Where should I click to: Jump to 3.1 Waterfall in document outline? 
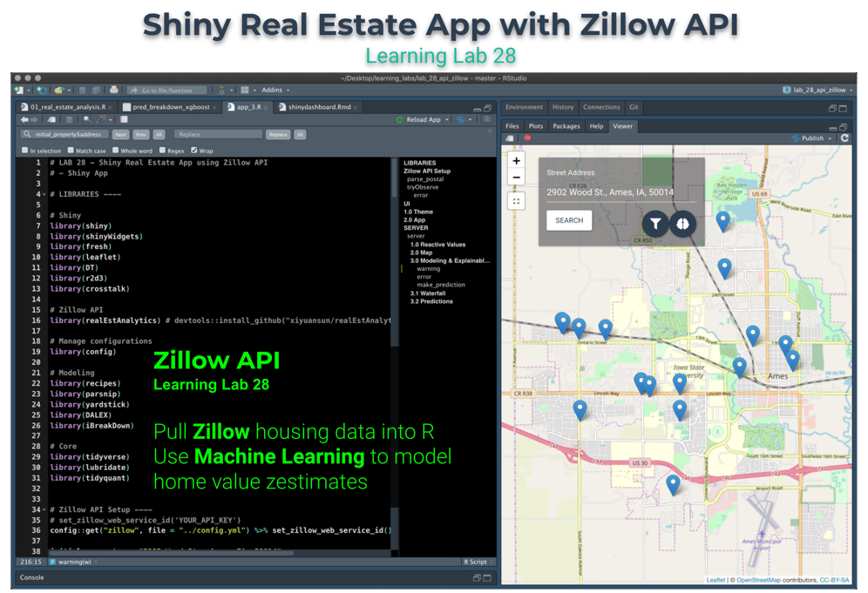pyautogui.click(x=427, y=293)
